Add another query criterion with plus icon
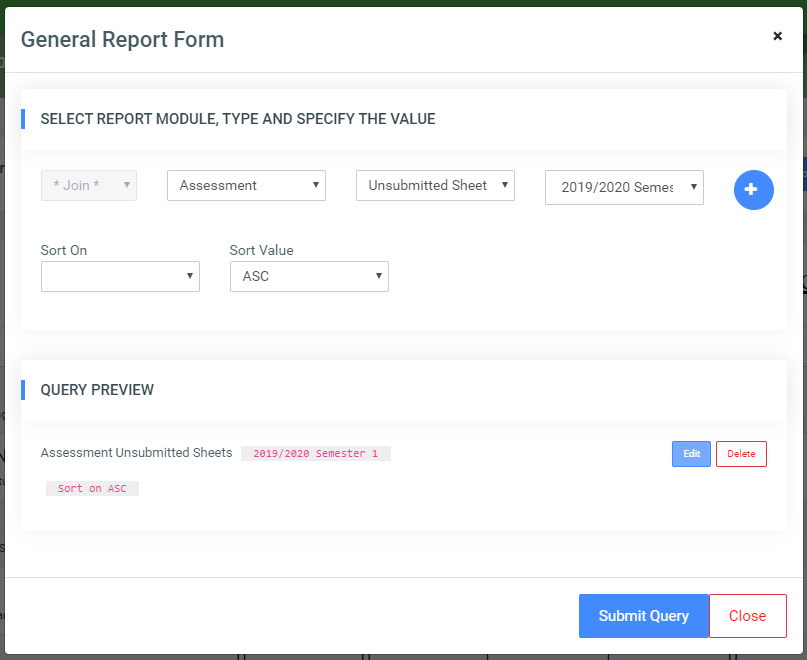The width and height of the screenshot is (807, 660). (x=753, y=190)
